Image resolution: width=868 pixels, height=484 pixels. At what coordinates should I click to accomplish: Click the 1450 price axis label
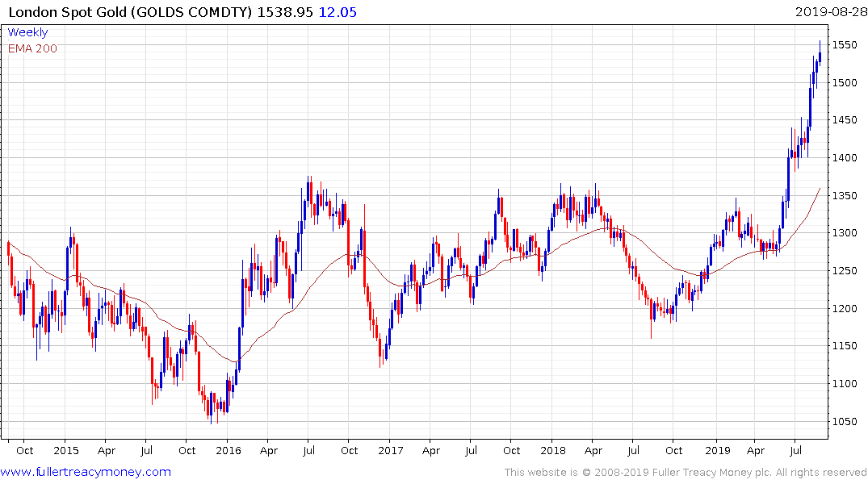[845, 120]
